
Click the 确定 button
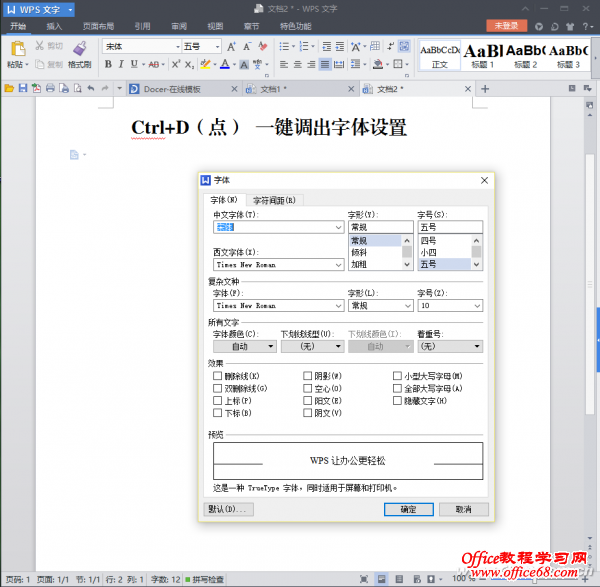409,509
